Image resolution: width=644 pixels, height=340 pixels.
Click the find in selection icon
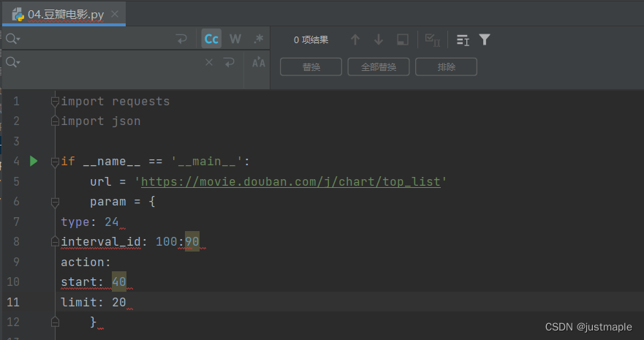coord(403,39)
